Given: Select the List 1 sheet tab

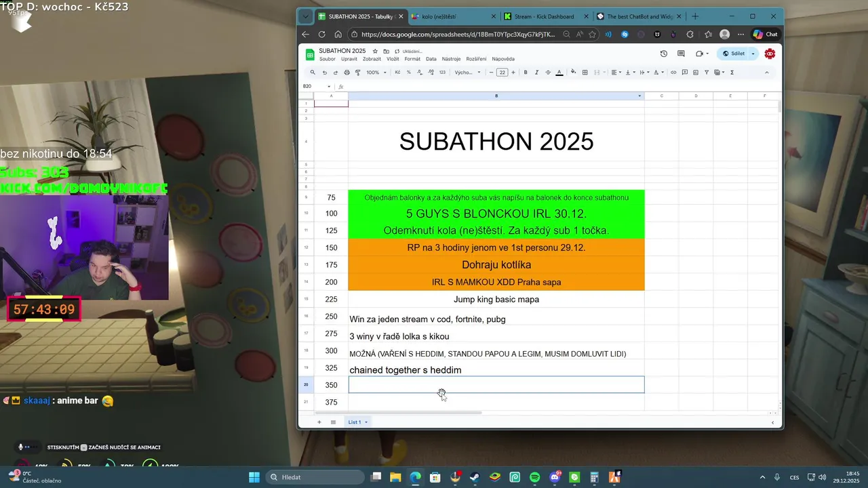Looking at the screenshot, I should pos(357,422).
